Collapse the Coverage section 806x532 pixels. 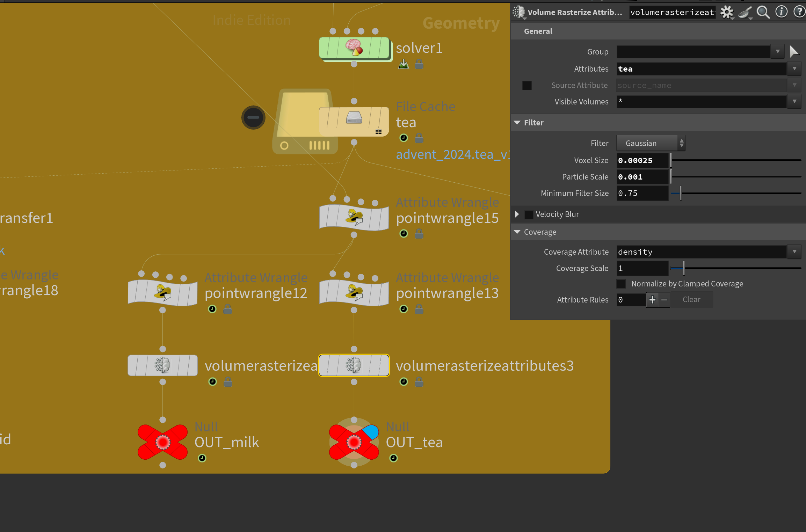pyautogui.click(x=517, y=232)
